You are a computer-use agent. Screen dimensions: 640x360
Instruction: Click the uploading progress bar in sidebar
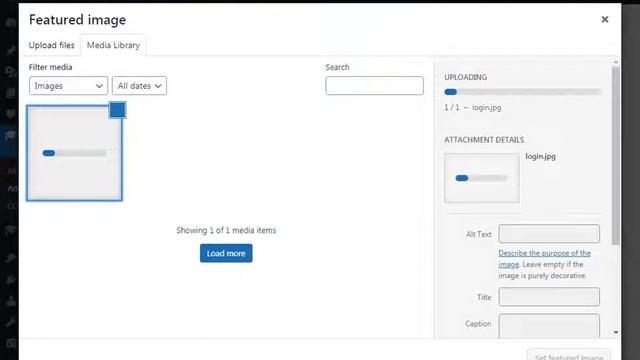coord(522,92)
